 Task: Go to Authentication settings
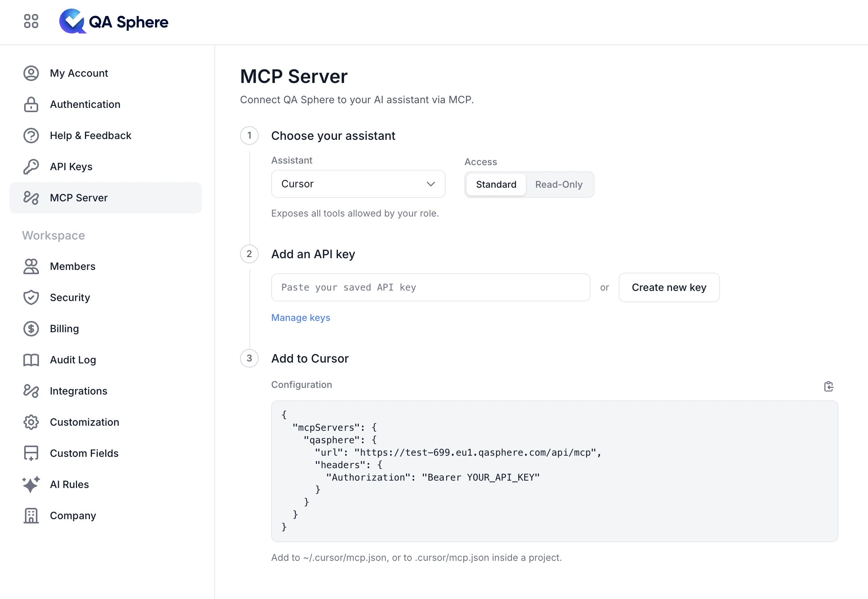point(106,104)
